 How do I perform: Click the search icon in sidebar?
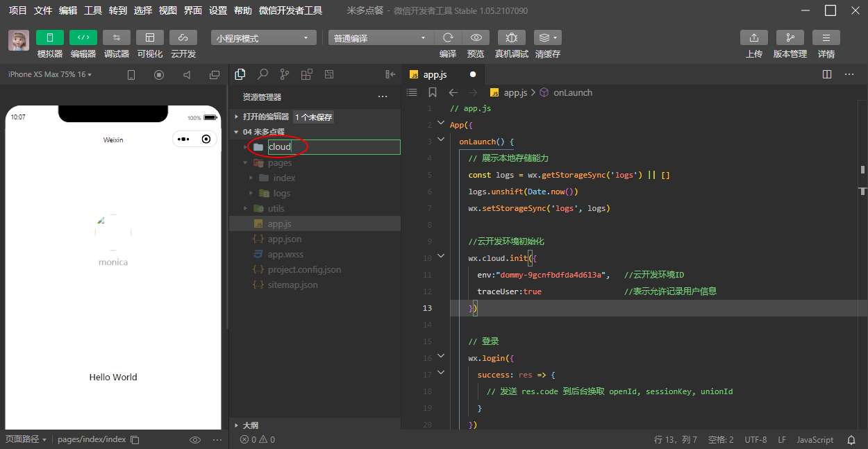tap(262, 74)
